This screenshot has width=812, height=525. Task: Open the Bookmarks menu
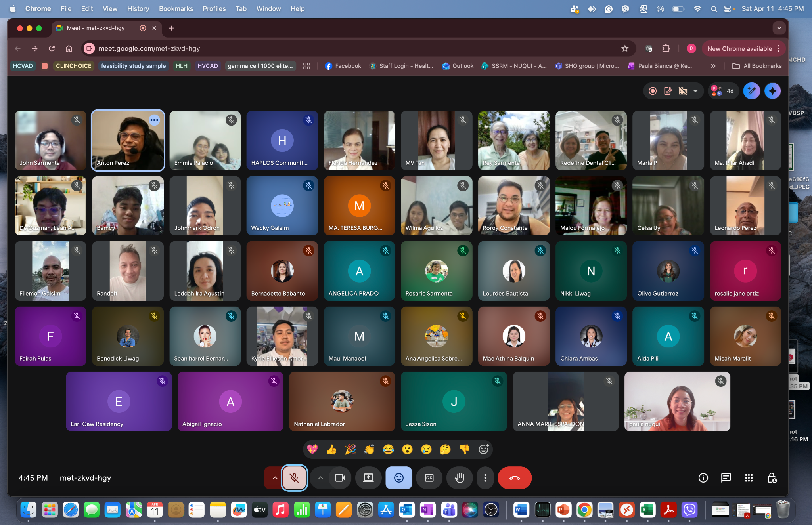point(176,8)
